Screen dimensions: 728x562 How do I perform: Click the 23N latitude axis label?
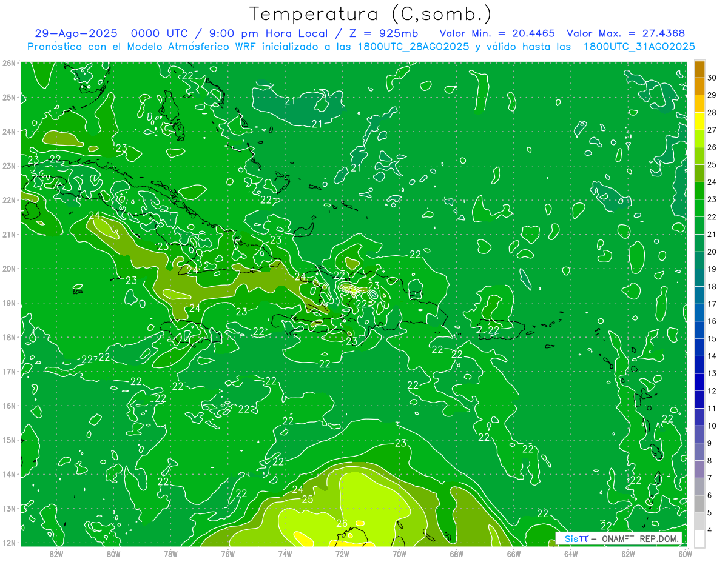pyautogui.click(x=8, y=166)
